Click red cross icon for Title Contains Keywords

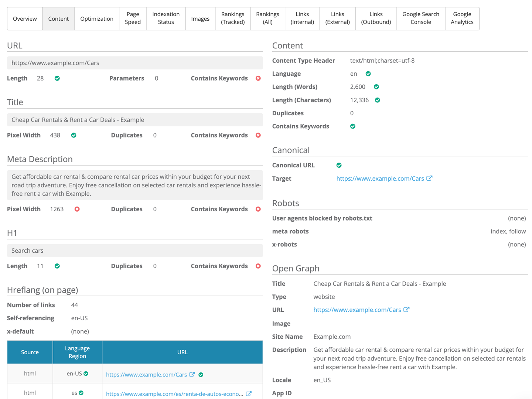click(x=258, y=135)
